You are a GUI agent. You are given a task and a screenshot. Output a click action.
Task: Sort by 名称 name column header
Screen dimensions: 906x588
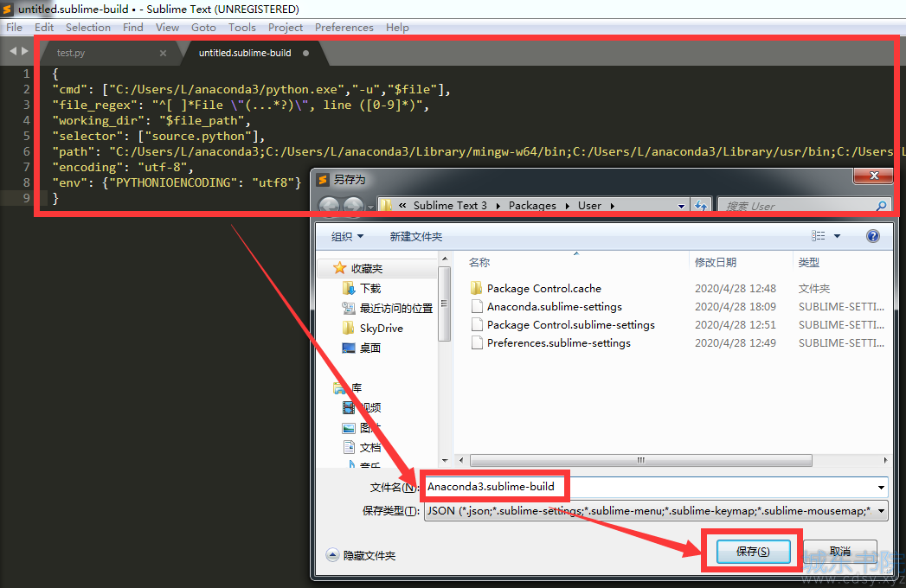point(479,262)
